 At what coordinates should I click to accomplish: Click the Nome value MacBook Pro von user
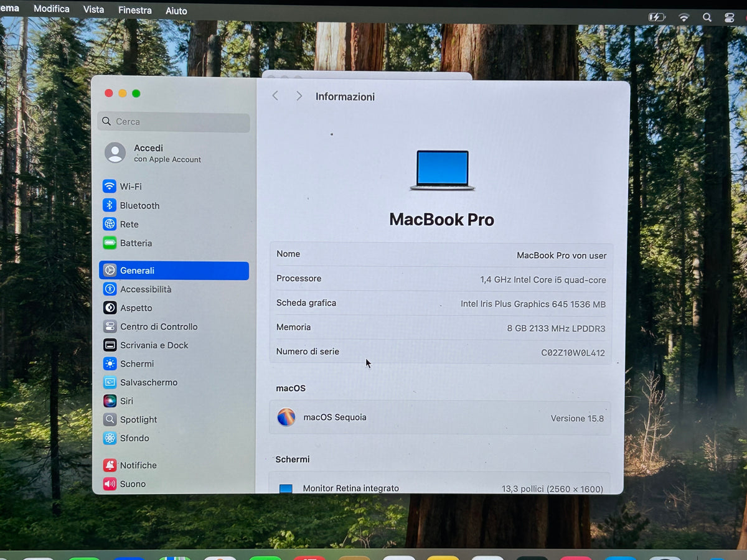coord(561,255)
